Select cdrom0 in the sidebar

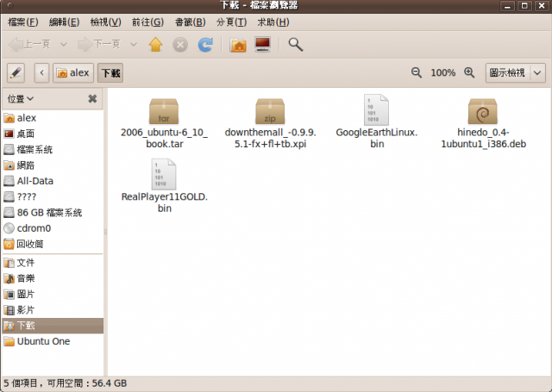tap(53, 228)
